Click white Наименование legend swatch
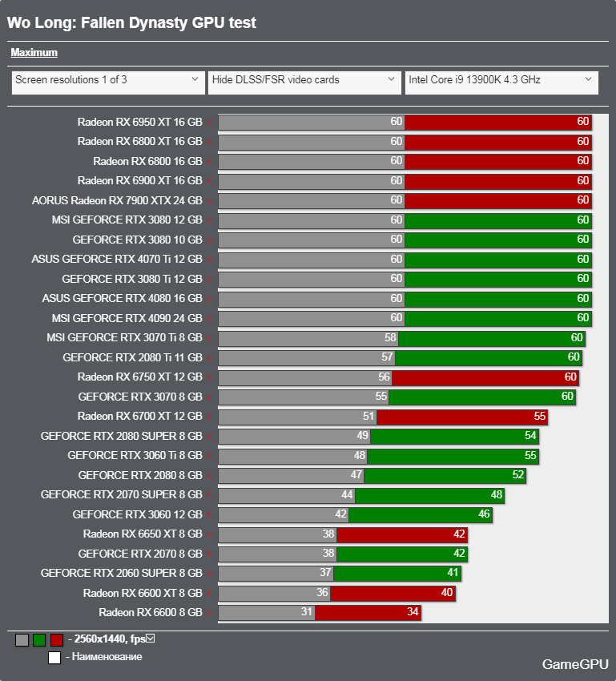616x681 pixels. 54,658
